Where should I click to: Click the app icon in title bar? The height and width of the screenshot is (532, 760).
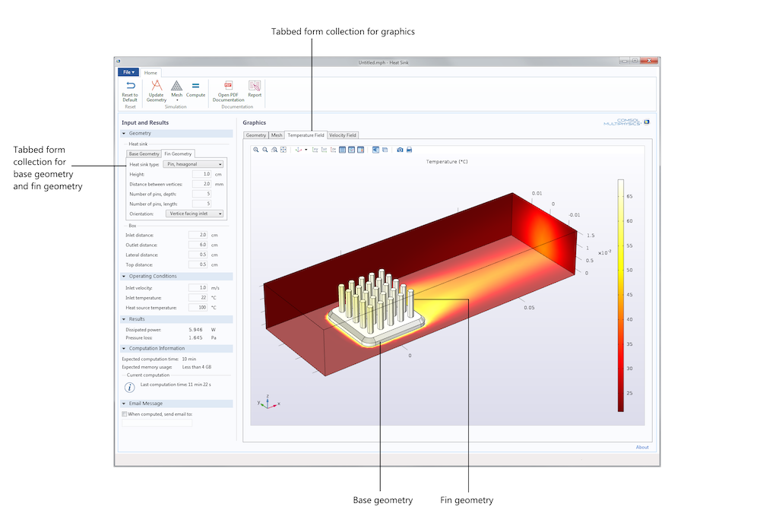click(119, 61)
